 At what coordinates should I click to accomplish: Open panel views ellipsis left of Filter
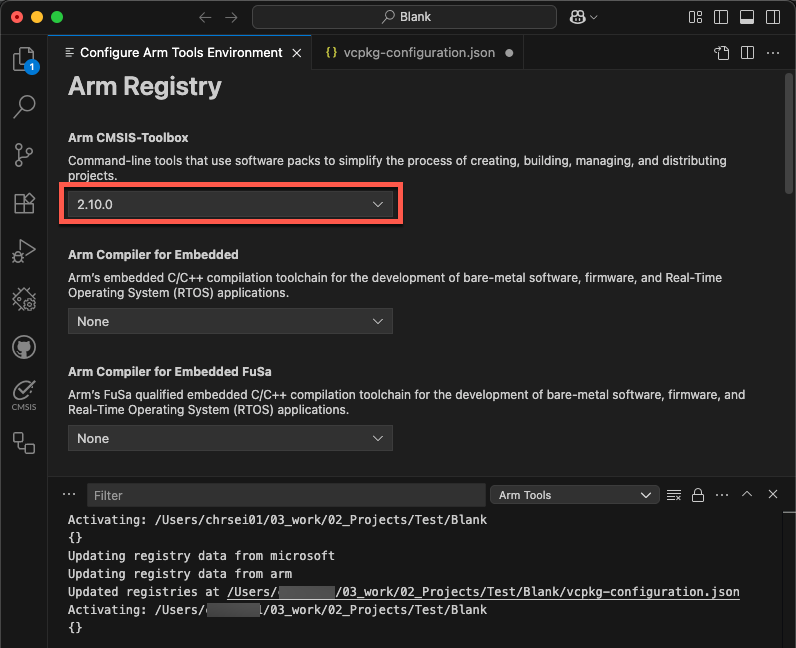(69, 494)
